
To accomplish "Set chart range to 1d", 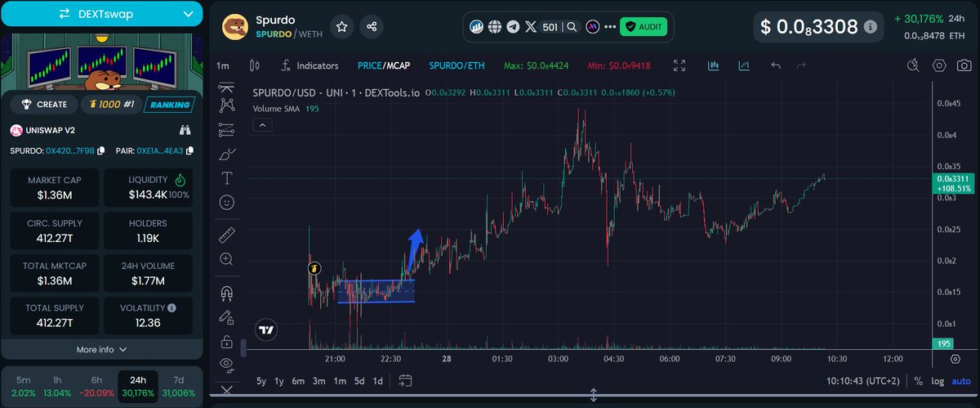I will pyautogui.click(x=378, y=381).
